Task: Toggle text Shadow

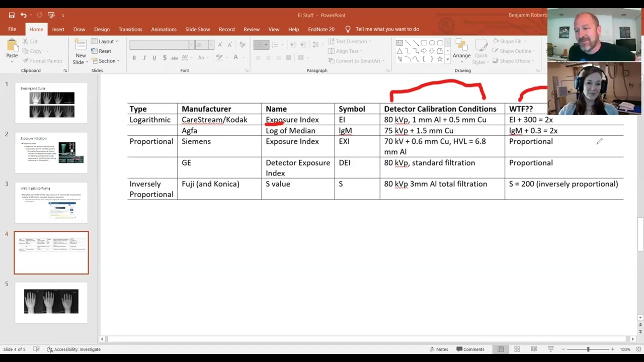Action: [164, 58]
